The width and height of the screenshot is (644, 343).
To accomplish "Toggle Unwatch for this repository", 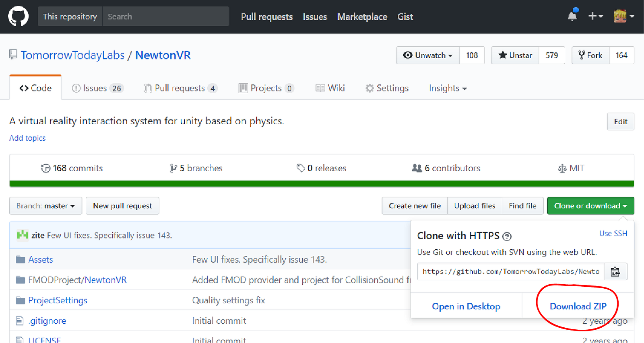I will [428, 55].
